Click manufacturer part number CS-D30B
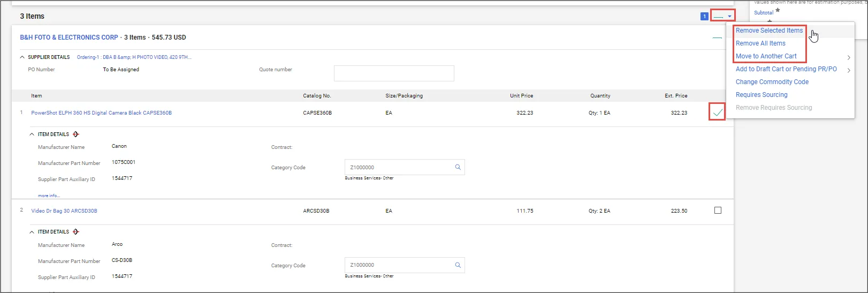The image size is (868, 293). (122, 260)
